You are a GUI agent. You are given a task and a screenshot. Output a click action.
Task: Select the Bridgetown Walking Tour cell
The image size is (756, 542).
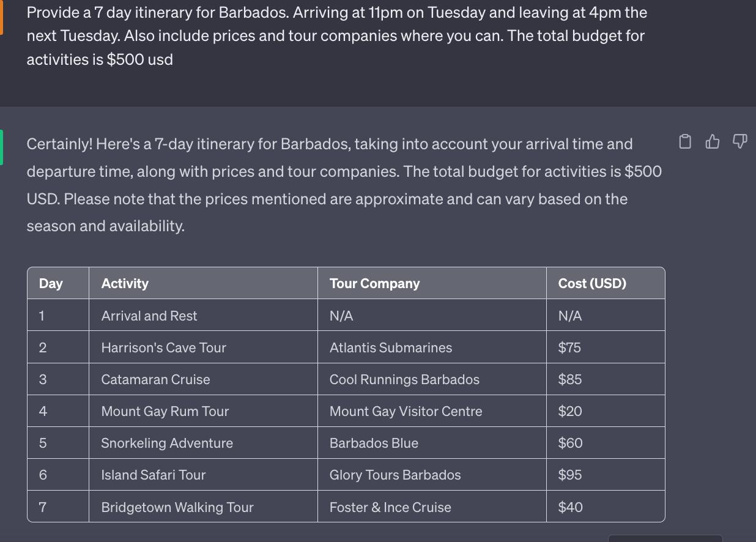pyautogui.click(x=203, y=507)
